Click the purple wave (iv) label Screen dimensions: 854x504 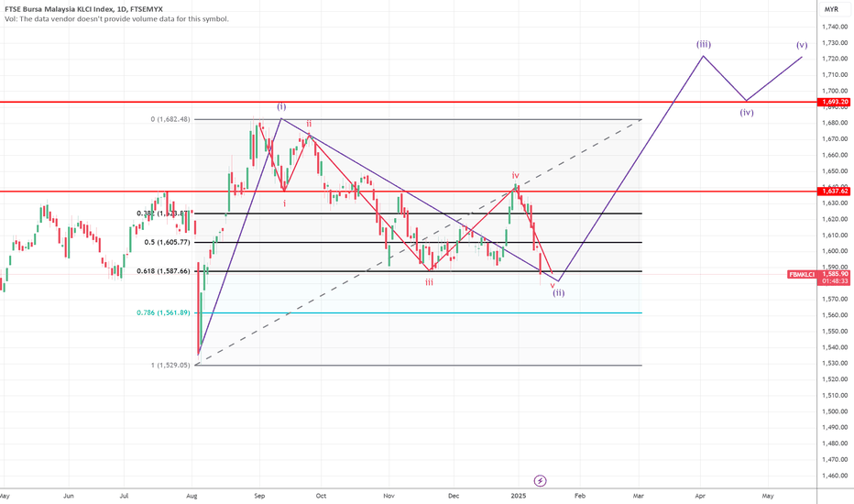point(747,112)
